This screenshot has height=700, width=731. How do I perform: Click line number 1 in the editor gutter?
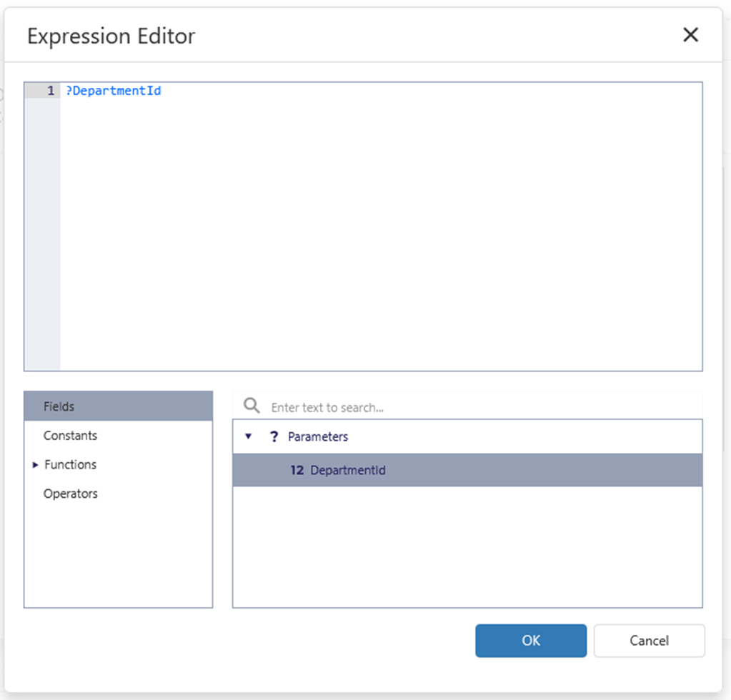point(50,91)
